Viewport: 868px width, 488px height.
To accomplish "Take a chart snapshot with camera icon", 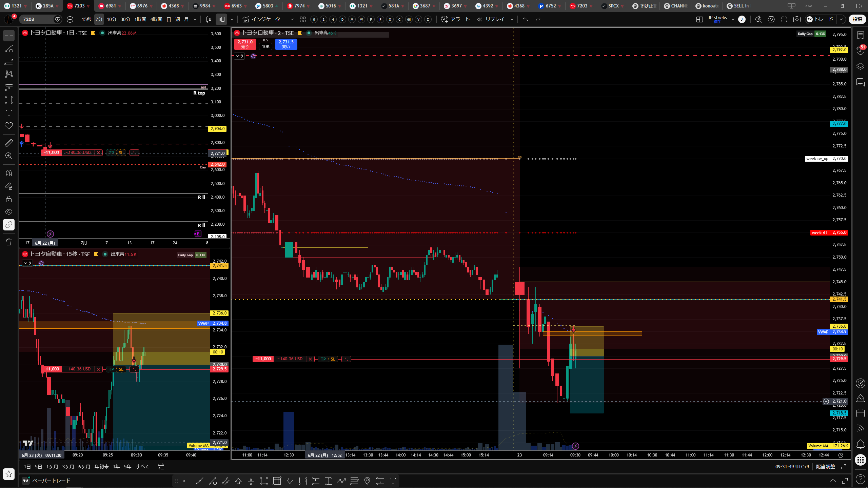I will 797,19.
